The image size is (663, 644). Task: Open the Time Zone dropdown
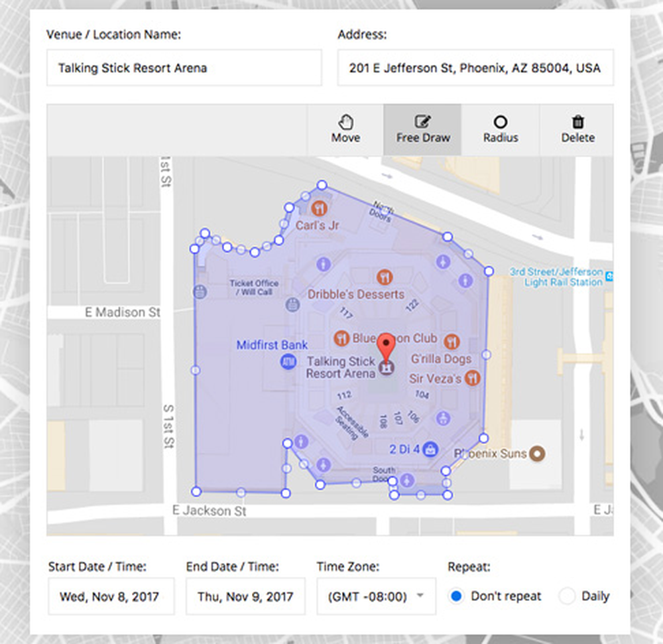[x=376, y=596]
